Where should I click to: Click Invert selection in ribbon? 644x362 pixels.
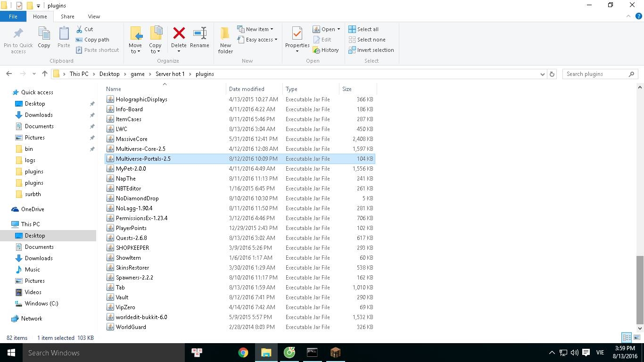pos(371,50)
